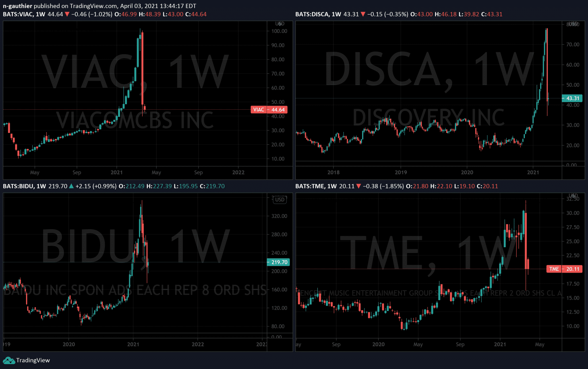Click 80.00 on BIDU price axis
588x369 pixels.
[278, 326]
